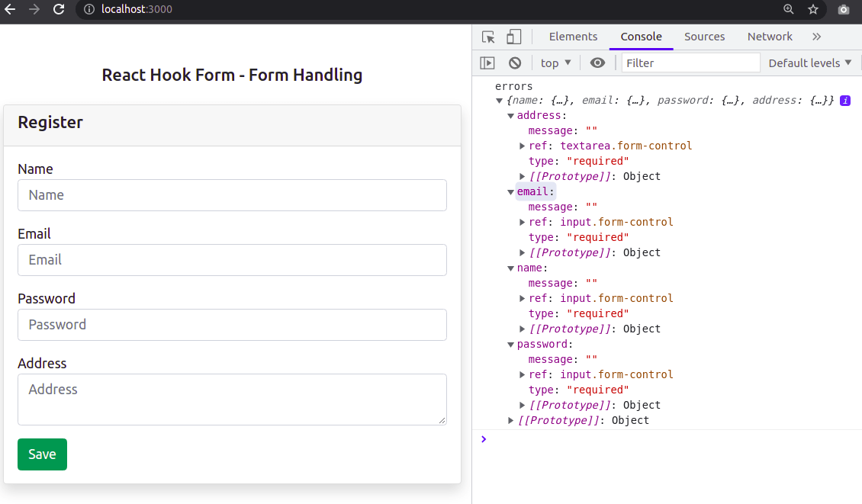
Task: Switch to the Network tab
Action: pos(770,36)
